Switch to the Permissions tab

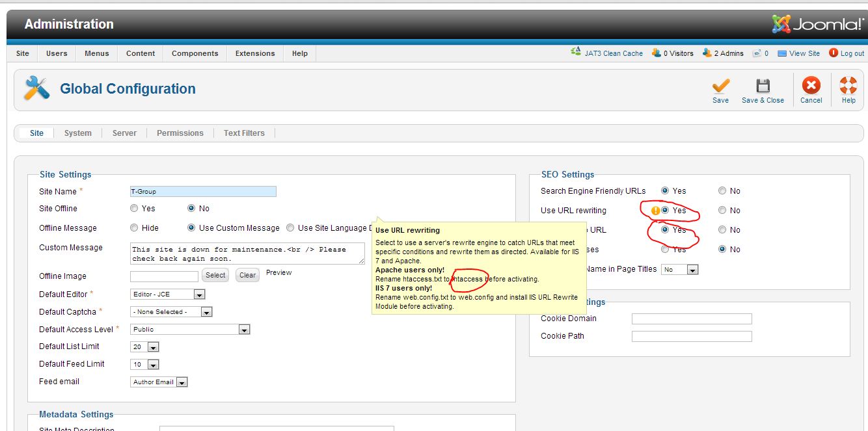tap(180, 133)
